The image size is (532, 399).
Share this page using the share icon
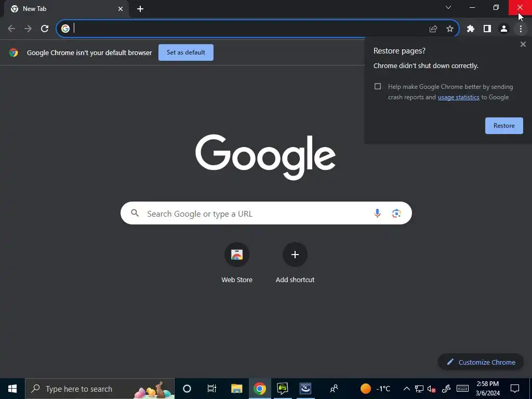click(x=433, y=29)
